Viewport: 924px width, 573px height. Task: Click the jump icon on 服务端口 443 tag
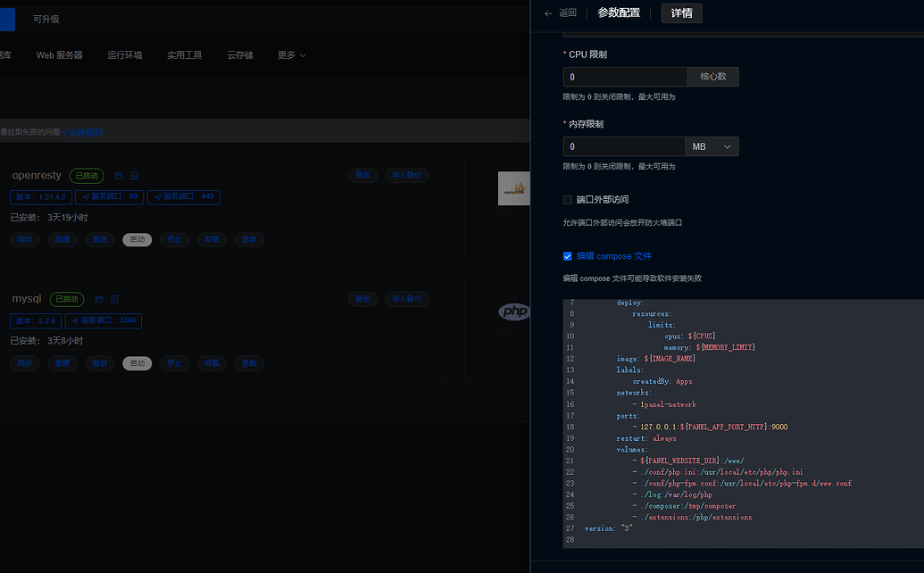click(158, 196)
